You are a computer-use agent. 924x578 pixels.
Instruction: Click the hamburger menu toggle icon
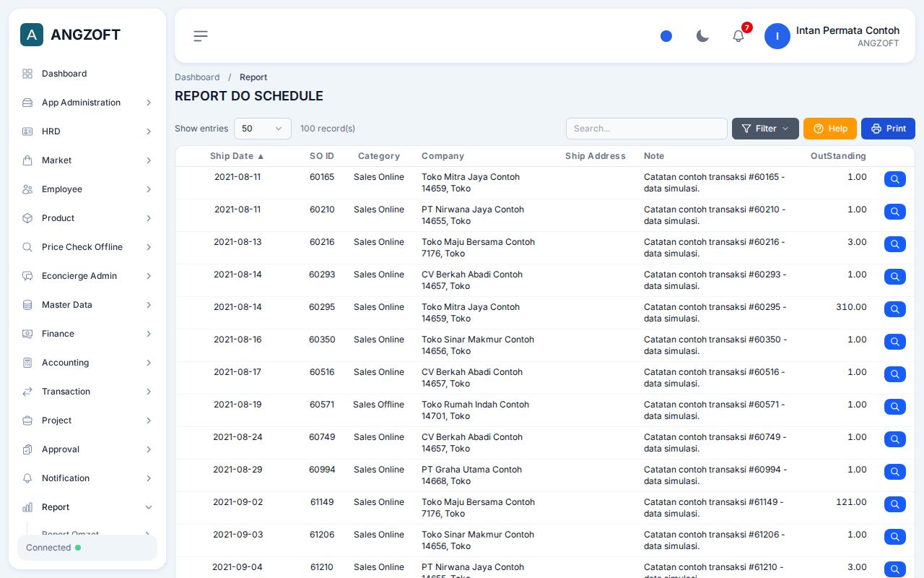[x=201, y=36]
